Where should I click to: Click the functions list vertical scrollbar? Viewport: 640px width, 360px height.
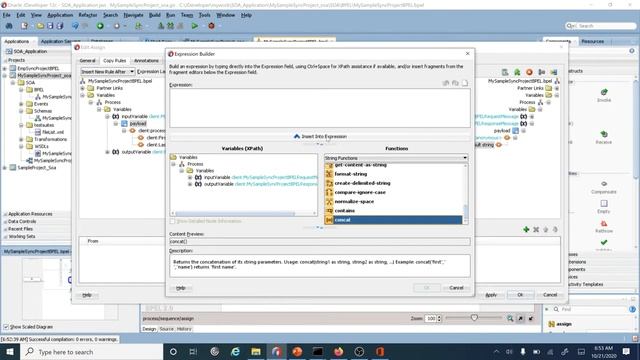pos(465,213)
